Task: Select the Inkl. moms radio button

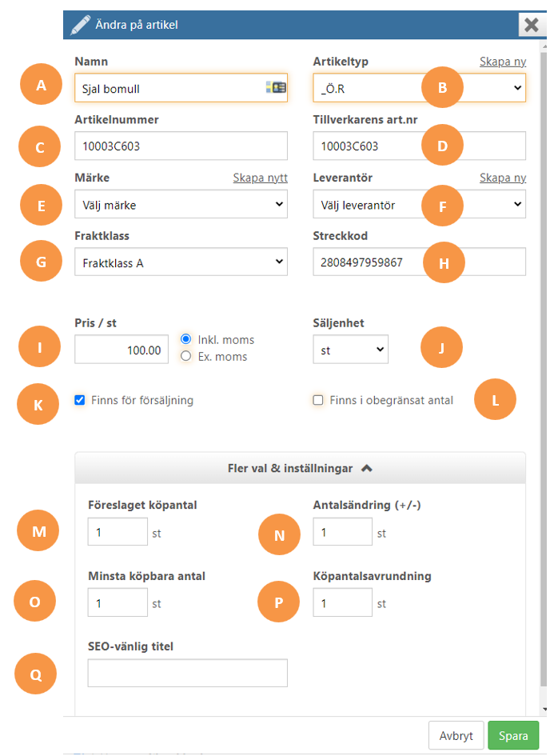Action: (x=185, y=339)
